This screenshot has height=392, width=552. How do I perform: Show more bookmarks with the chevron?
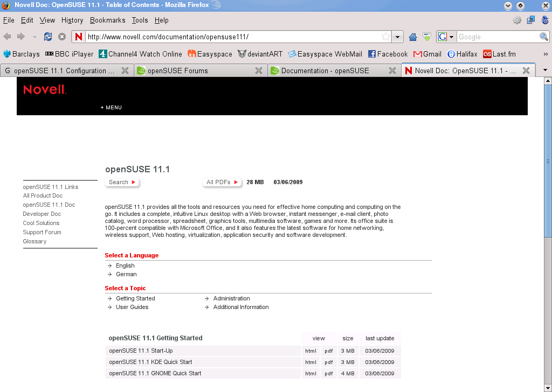[546, 54]
